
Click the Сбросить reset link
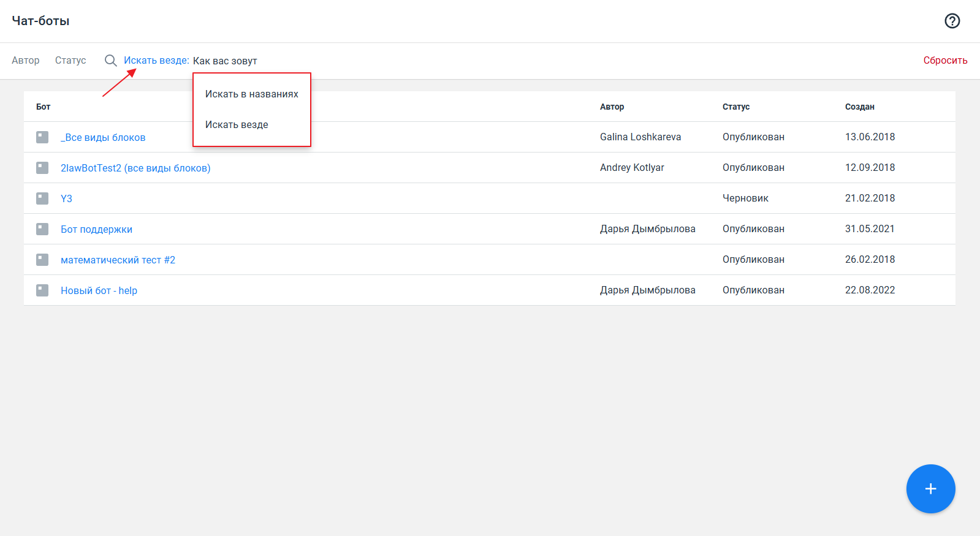tap(945, 60)
